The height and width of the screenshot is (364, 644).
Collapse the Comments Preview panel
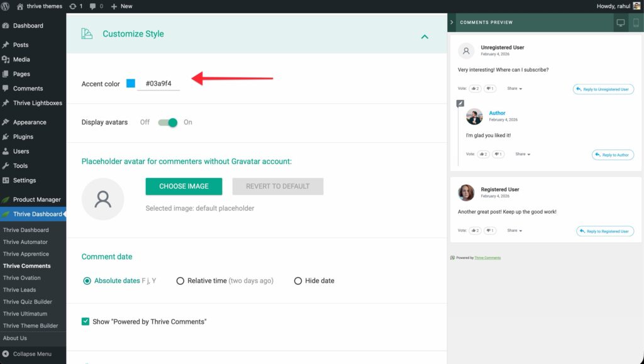(x=452, y=23)
